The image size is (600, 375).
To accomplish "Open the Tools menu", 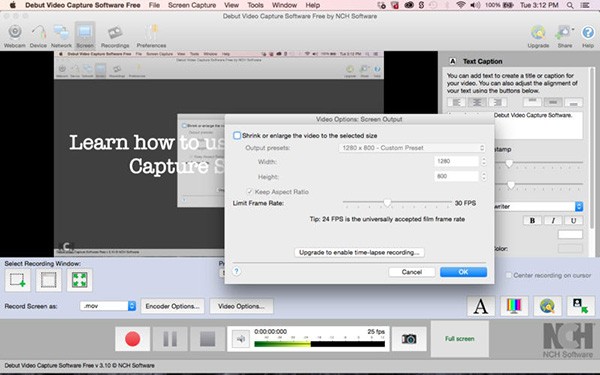I will click(255, 5).
